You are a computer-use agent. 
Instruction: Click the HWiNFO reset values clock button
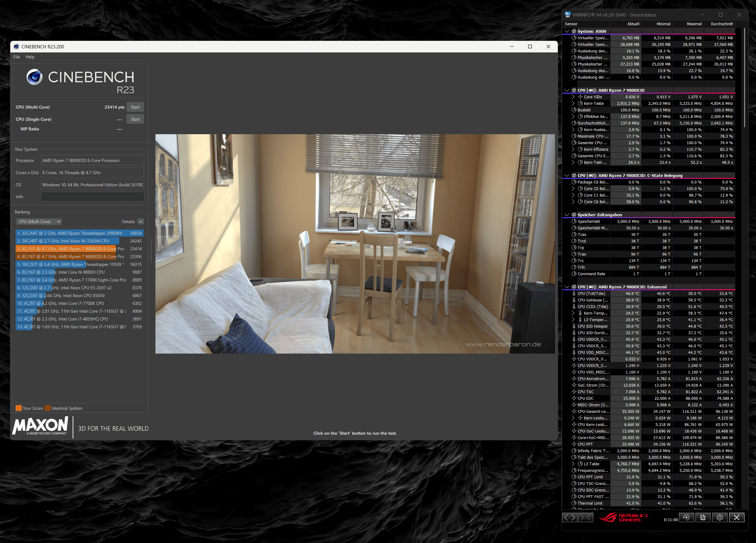point(686,517)
